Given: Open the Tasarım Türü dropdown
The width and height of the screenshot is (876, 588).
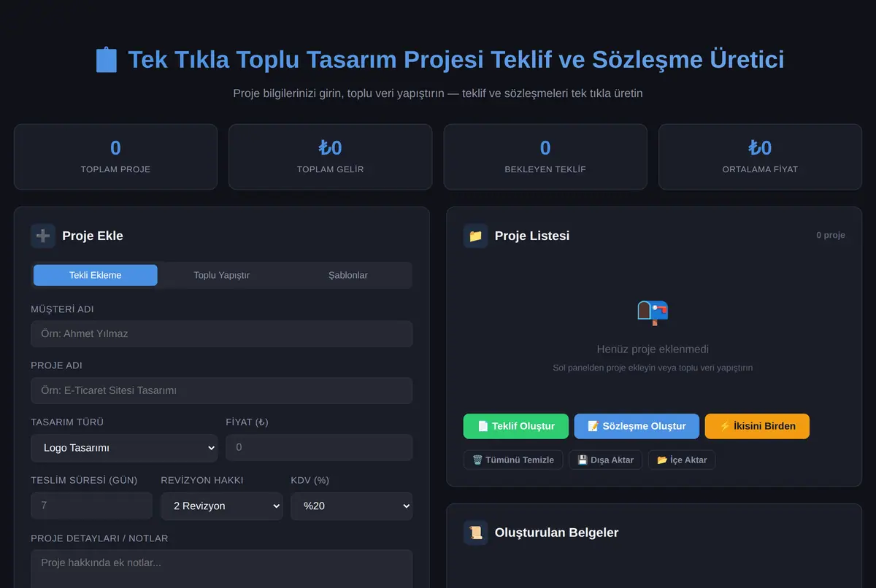Looking at the screenshot, I should click(x=124, y=448).
